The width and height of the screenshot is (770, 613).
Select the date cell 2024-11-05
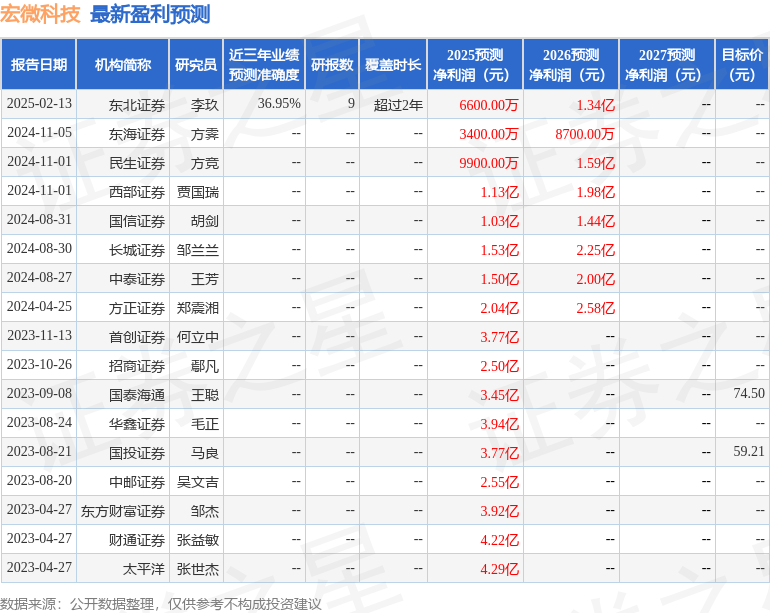pyautogui.click(x=39, y=133)
